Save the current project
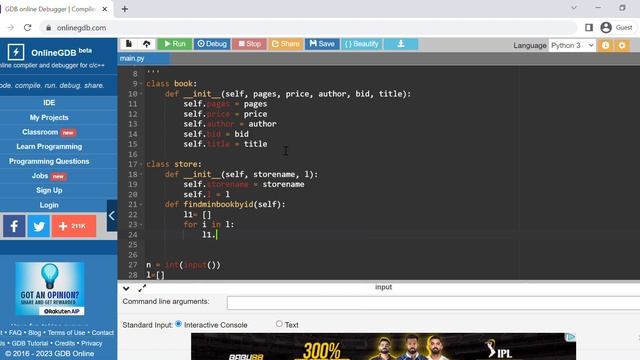The image size is (640, 360). click(322, 44)
